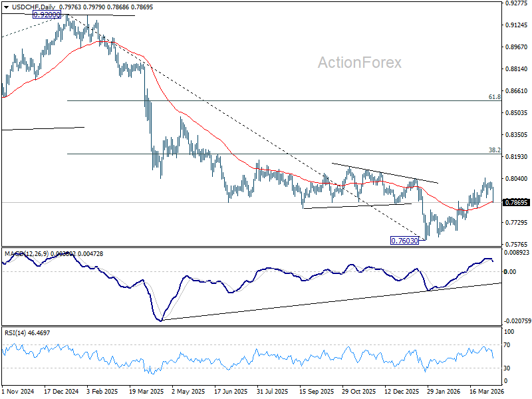Select the 17 Jun 2025 date marker
The image size is (532, 399).
click(x=231, y=391)
